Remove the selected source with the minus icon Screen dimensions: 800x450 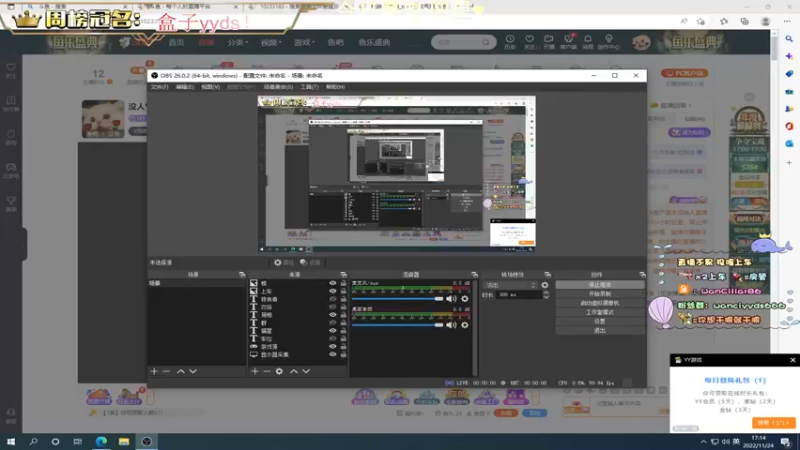point(267,371)
